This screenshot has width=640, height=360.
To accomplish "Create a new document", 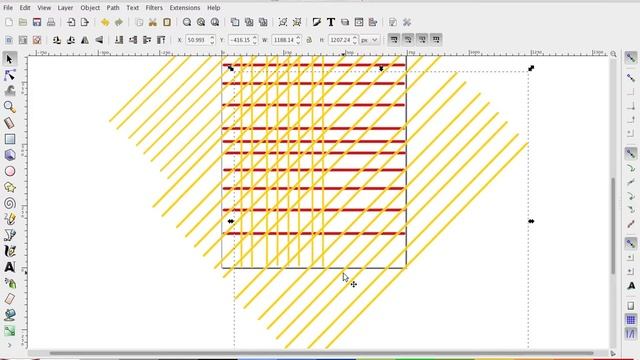I will (9, 22).
